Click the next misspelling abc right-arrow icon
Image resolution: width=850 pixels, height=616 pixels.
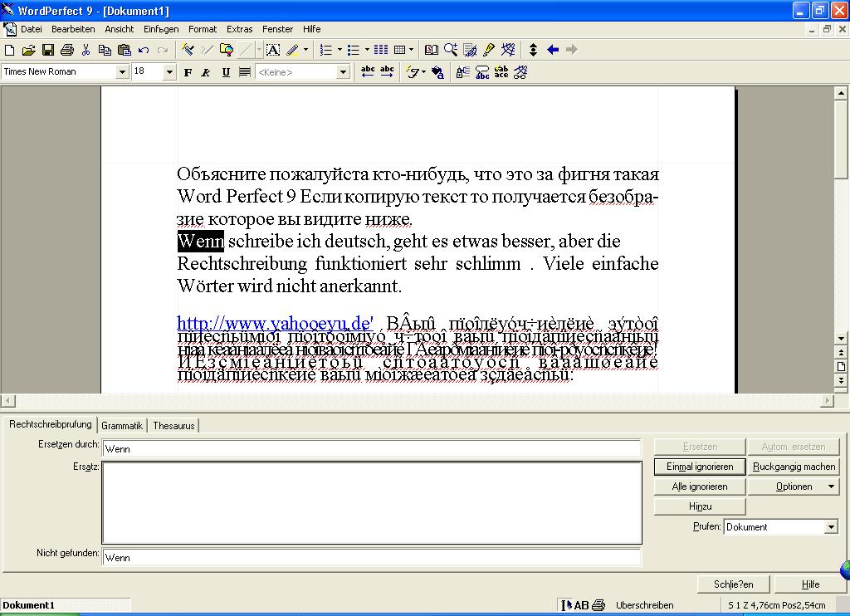point(387,71)
